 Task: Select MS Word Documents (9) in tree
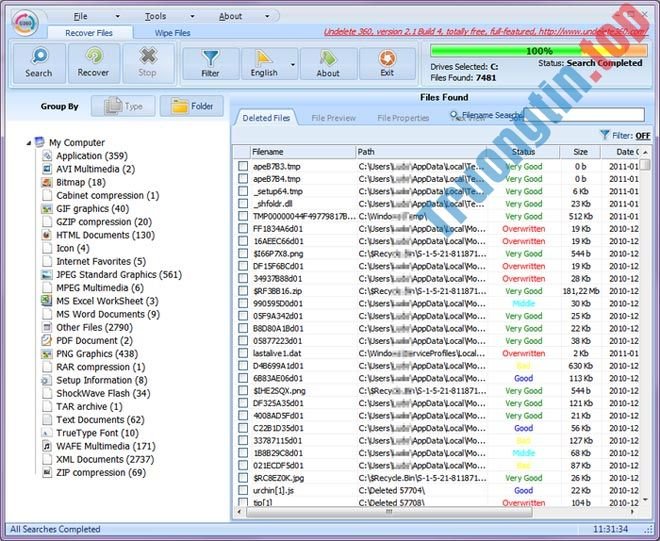108,314
